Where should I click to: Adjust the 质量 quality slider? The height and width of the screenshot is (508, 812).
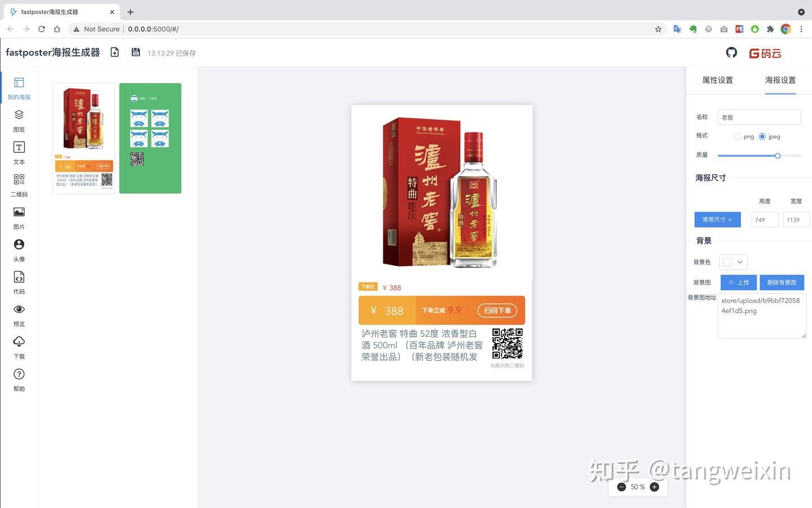coord(778,156)
